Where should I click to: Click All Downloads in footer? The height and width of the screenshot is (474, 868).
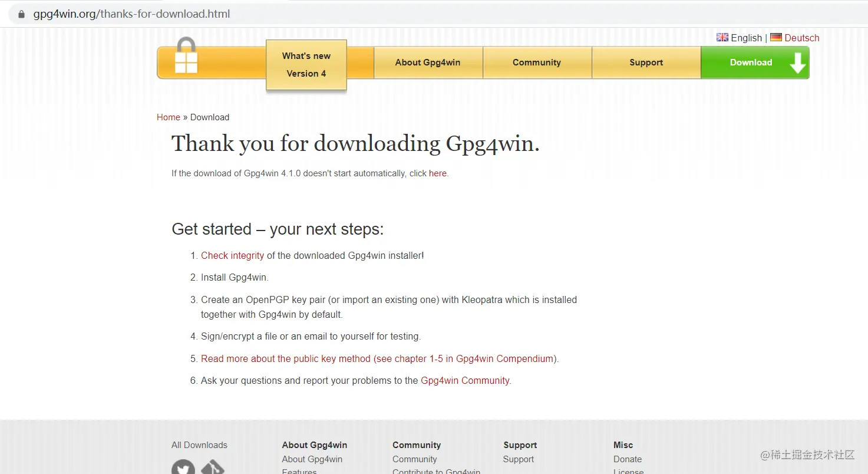click(199, 445)
